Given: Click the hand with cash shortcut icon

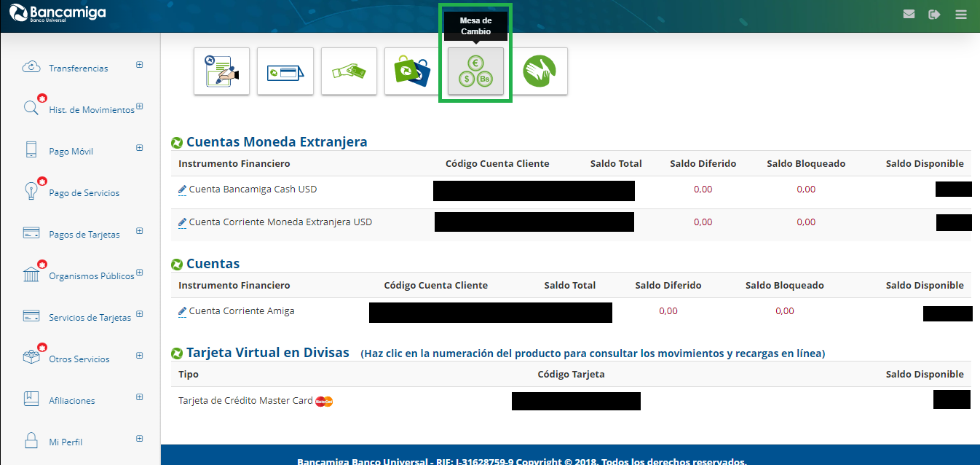Looking at the screenshot, I should tap(349, 71).
